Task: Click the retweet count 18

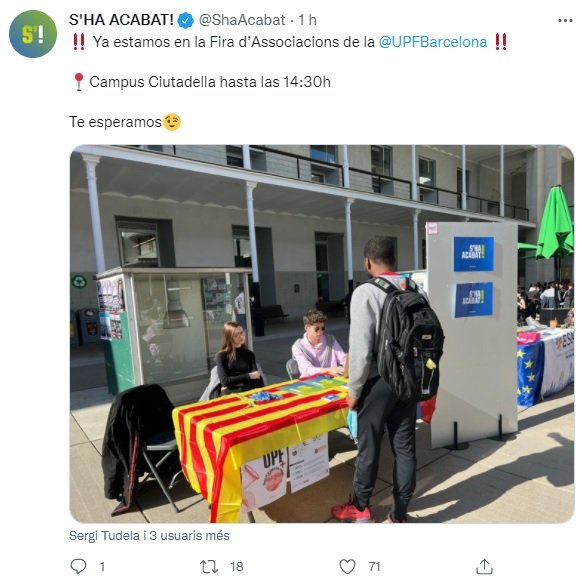Action: tap(237, 567)
